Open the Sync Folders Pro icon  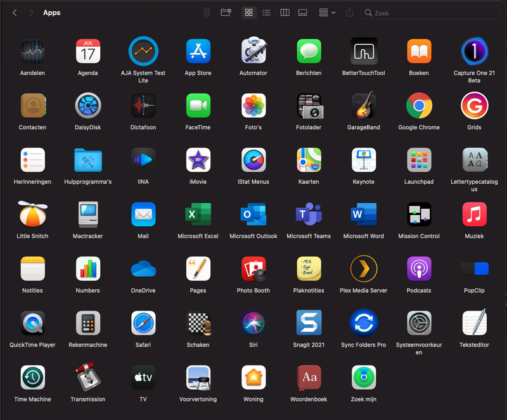tap(364, 323)
